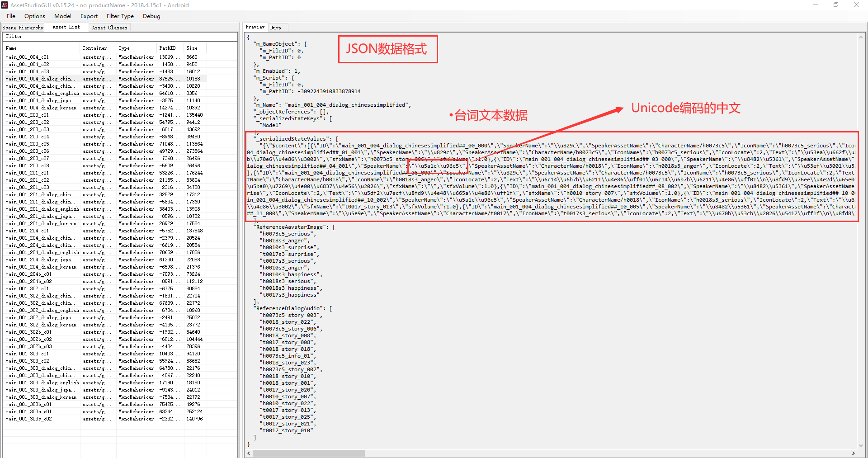The height and width of the screenshot is (458, 868).
Task: Open the File menu
Action: tap(11, 16)
